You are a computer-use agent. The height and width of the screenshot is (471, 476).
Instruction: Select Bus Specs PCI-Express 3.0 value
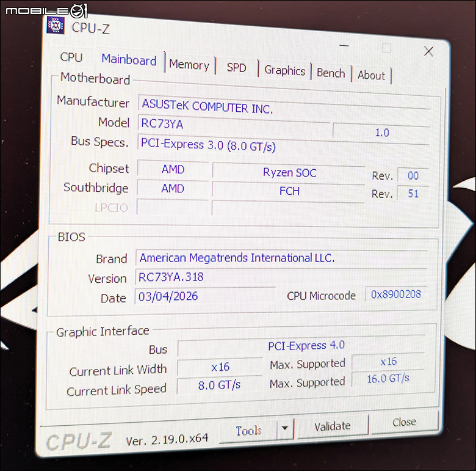coord(283,147)
